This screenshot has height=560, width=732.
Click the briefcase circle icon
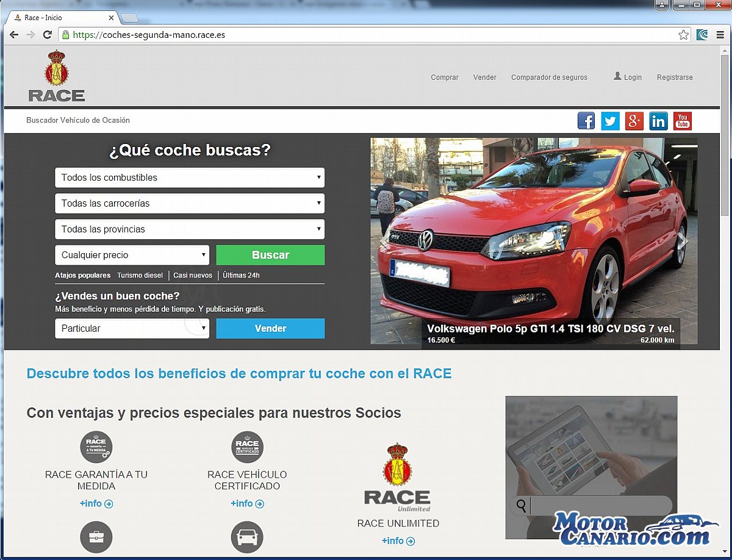tap(96, 537)
